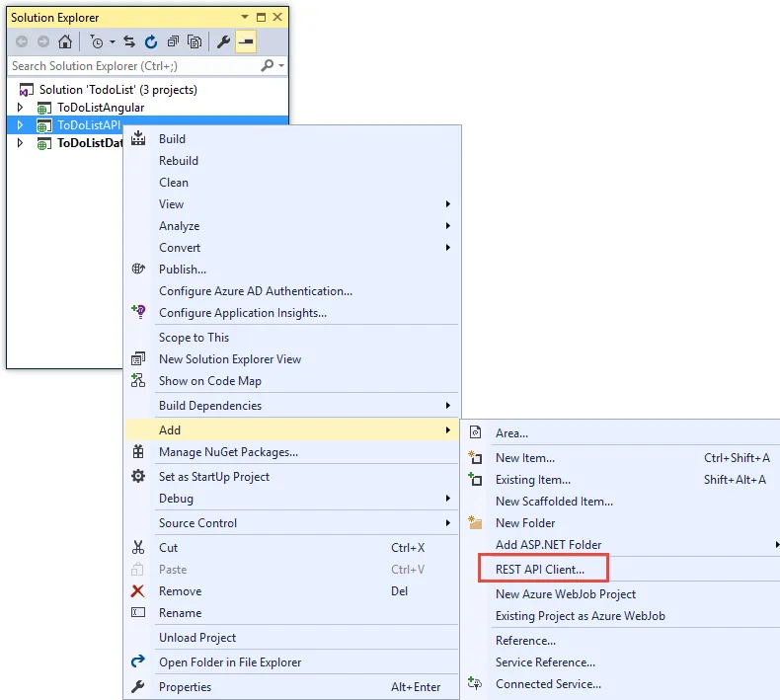The image size is (780, 700).
Task: Click the Cut scissors icon
Action: 138,547
